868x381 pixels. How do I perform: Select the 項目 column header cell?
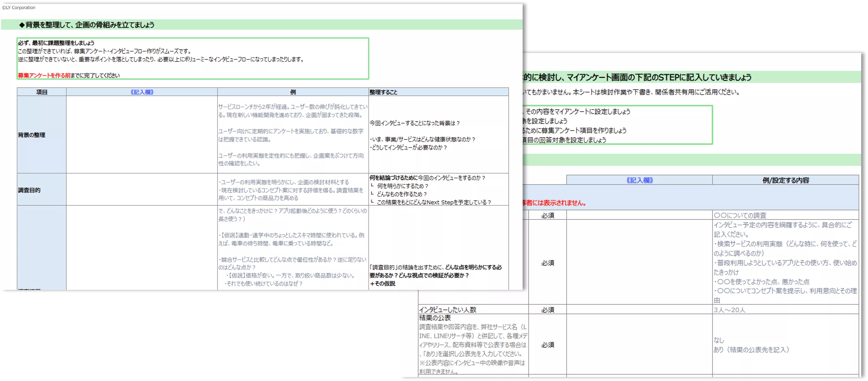42,92
